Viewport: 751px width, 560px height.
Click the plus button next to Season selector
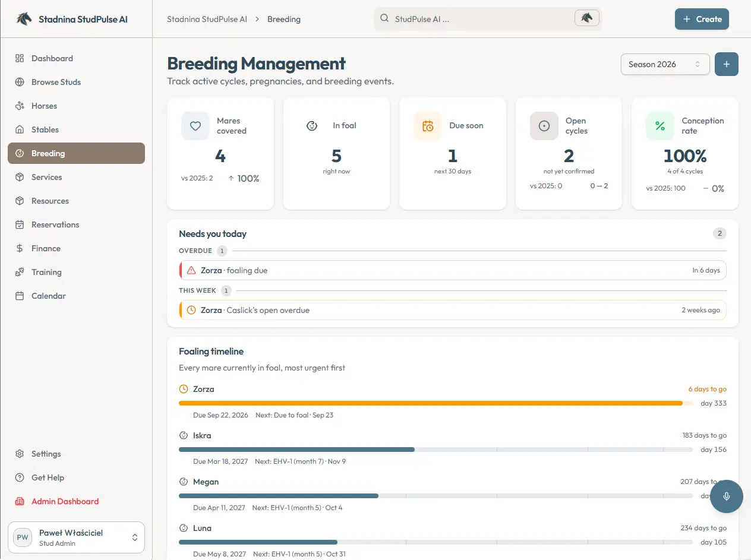coord(727,64)
